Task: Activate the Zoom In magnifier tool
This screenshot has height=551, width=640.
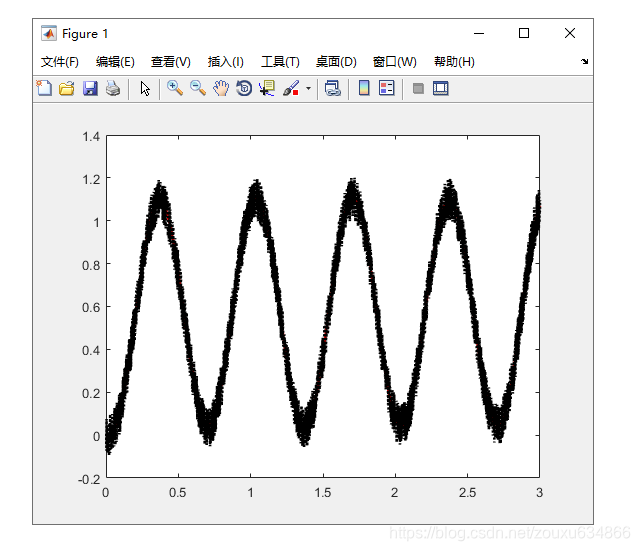Action: [x=175, y=88]
